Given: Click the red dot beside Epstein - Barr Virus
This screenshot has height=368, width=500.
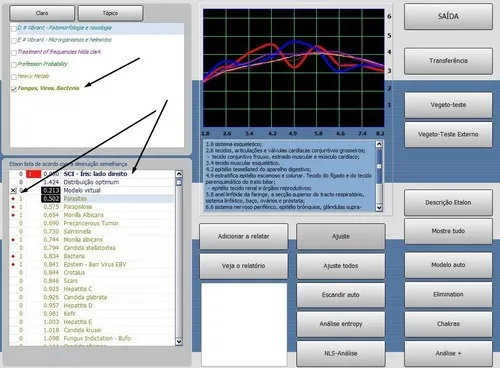Looking at the screenshot, I should (x=13, y=265).
